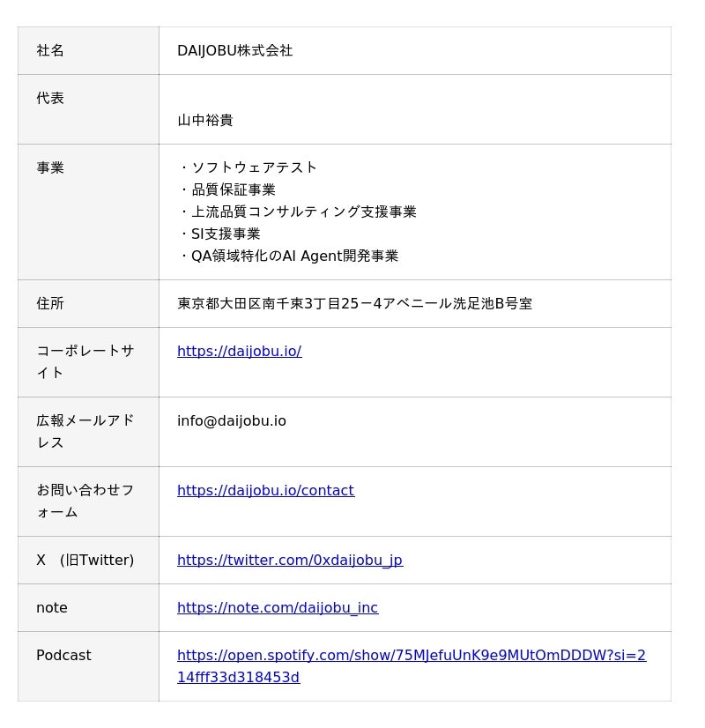This screenshot has width=705, height=728.
Task: Open the https://daijobu.io/ corporate site link
Action: pyautogui.click(x=239, y=351)
